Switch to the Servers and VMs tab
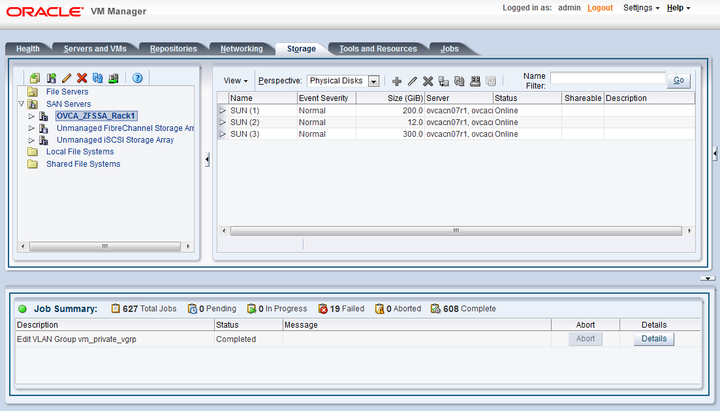The height and width of the screenshot is (411, 720). coord(95,49)
